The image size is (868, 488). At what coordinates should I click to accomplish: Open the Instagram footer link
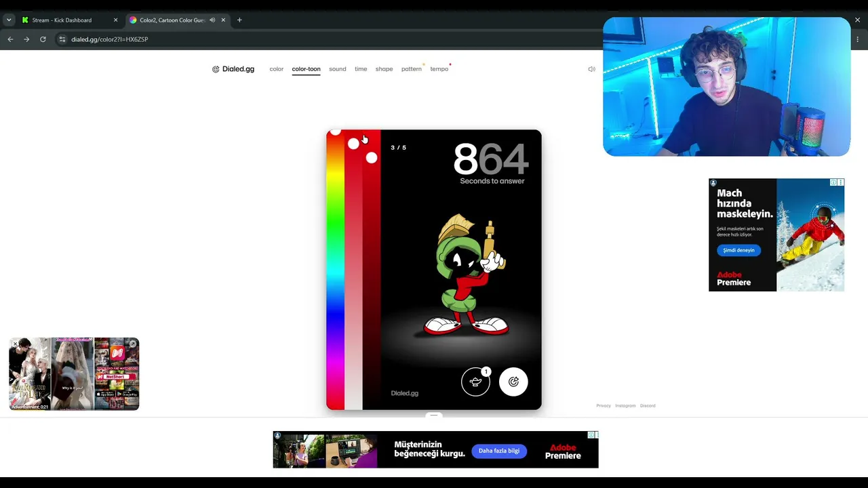pos(625,406)
